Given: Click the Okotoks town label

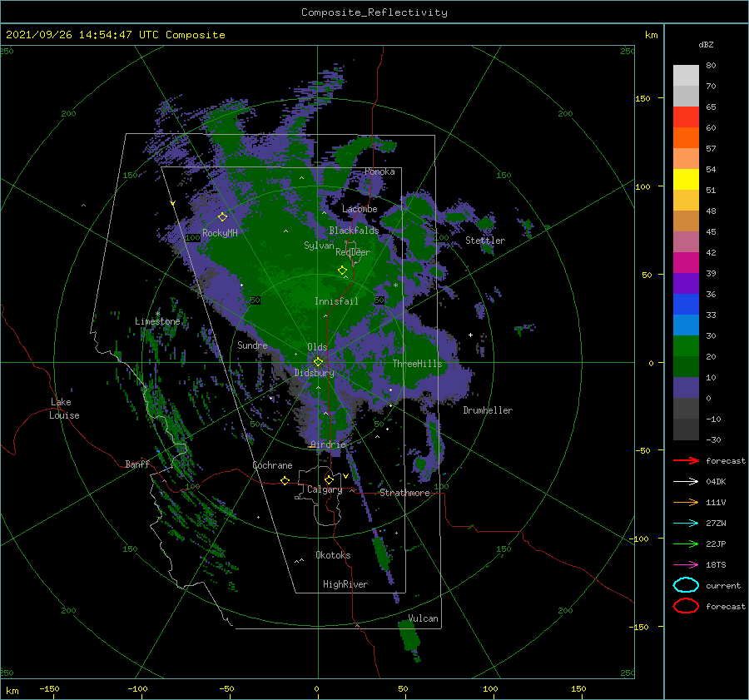Looking at the screenshot, I should (333, 554).
